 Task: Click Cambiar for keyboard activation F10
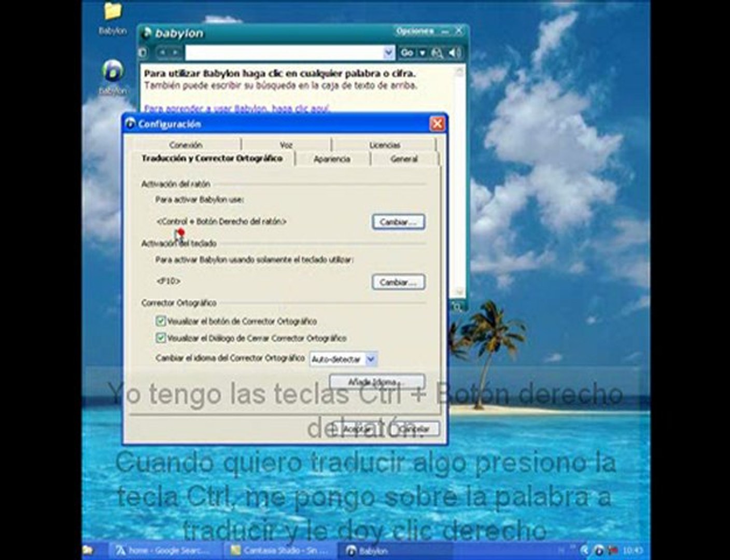pos(398,282)
